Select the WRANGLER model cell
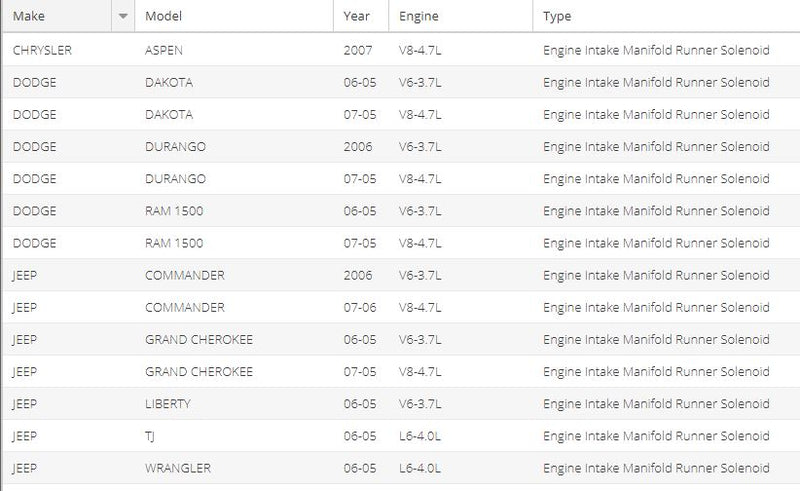 coord(178,468)
